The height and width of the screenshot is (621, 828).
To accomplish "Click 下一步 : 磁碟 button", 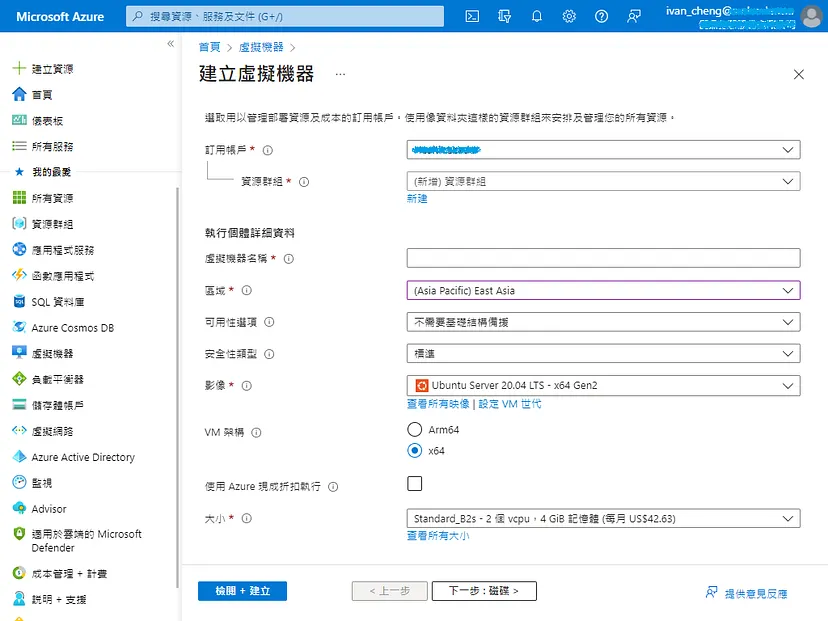I will click(484, 591).
